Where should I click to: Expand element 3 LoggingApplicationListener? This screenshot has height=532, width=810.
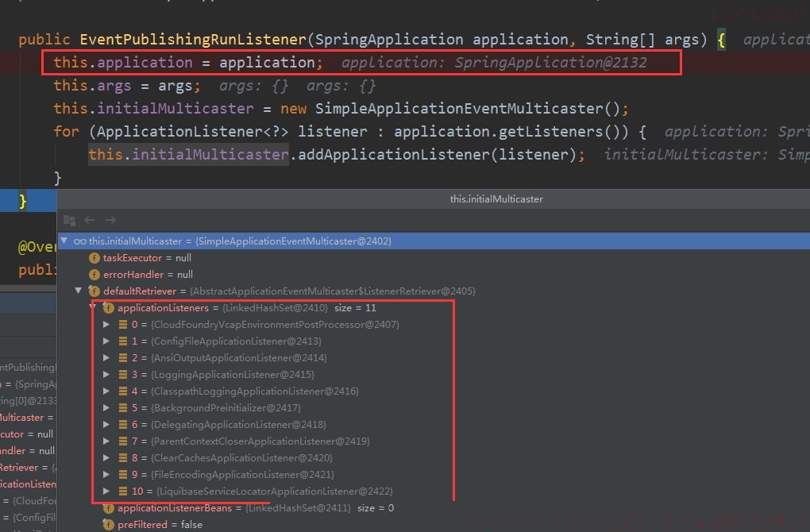(106, 375)
